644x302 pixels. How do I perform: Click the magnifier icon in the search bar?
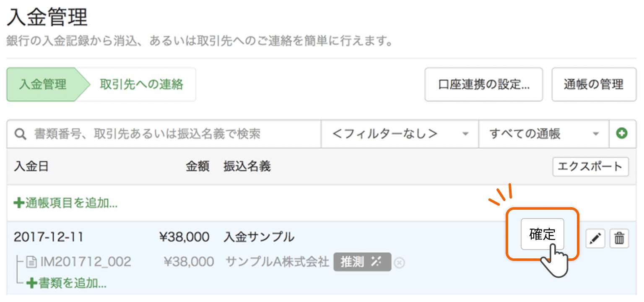point(20,133)
